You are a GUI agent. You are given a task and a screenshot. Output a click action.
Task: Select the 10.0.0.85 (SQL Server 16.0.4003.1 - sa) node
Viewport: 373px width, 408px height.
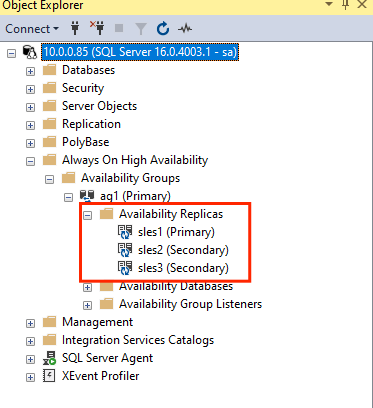tap(140, 52)
